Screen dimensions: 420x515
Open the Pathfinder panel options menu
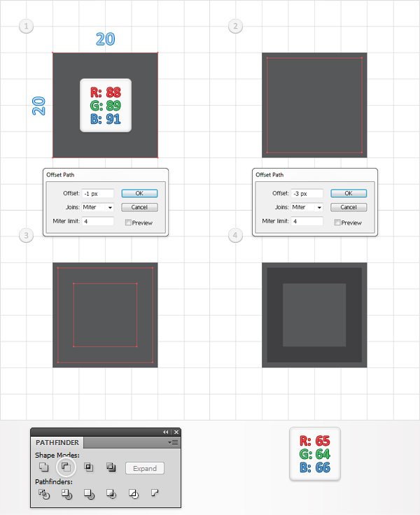[173, 442]
